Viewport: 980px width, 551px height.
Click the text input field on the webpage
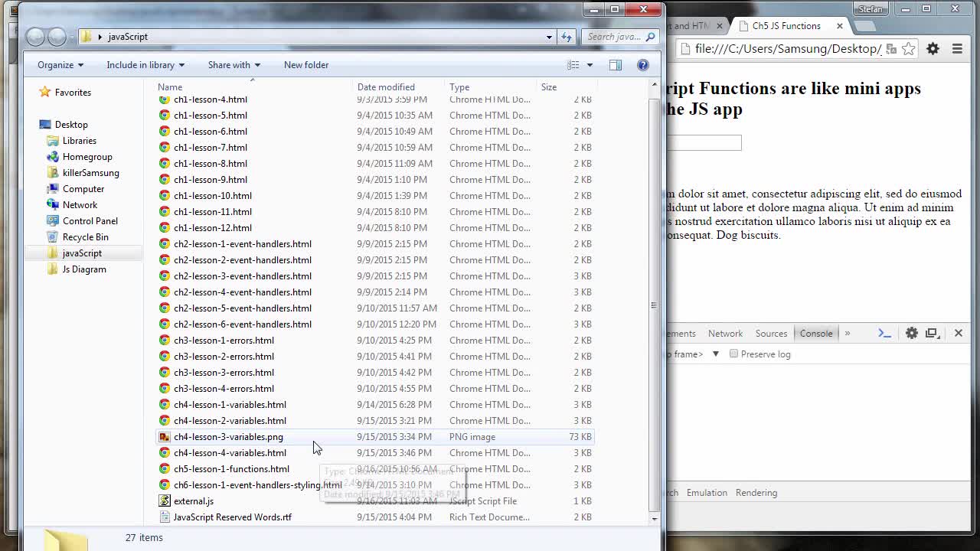[x=704, y=143]
